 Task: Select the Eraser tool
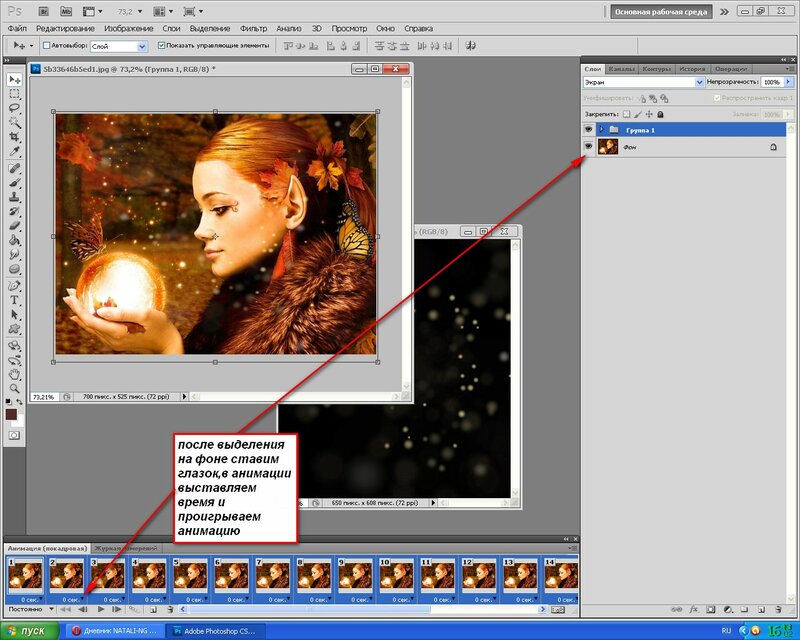[x=14, y=226]
